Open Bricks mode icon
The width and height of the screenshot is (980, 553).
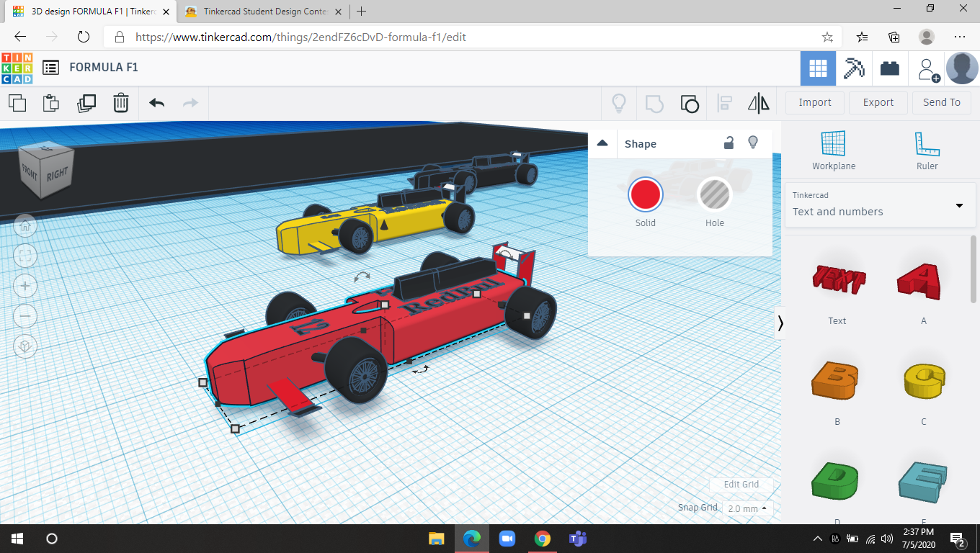click(x=890, y=68)
